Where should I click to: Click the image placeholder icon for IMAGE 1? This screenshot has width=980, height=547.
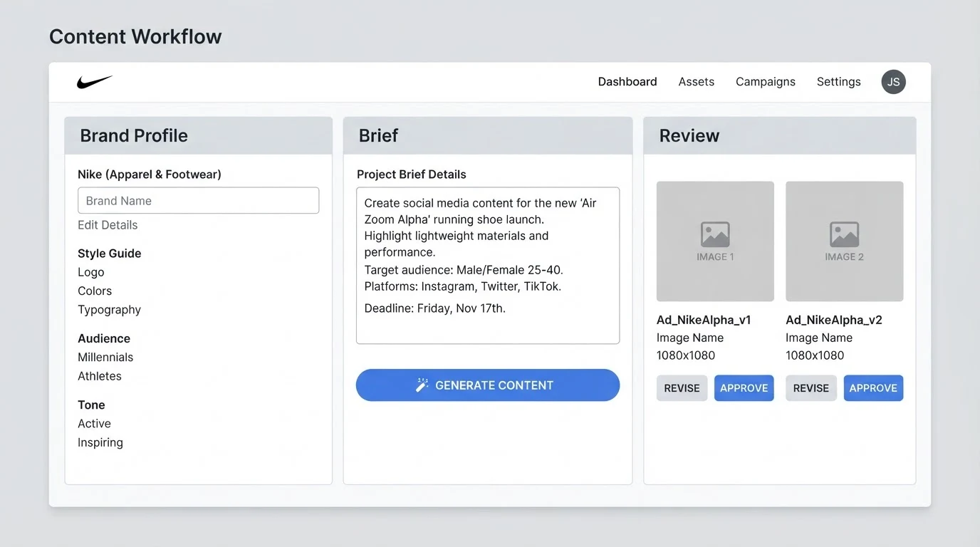click(715, 234)
